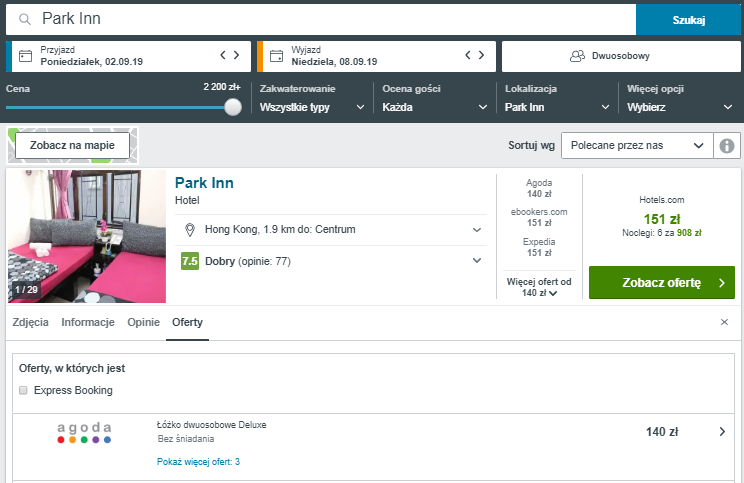Image resolution: width=744 pixels, height=483 pixels.
Task: Go to next arrival day arrow
Action: 236,55
